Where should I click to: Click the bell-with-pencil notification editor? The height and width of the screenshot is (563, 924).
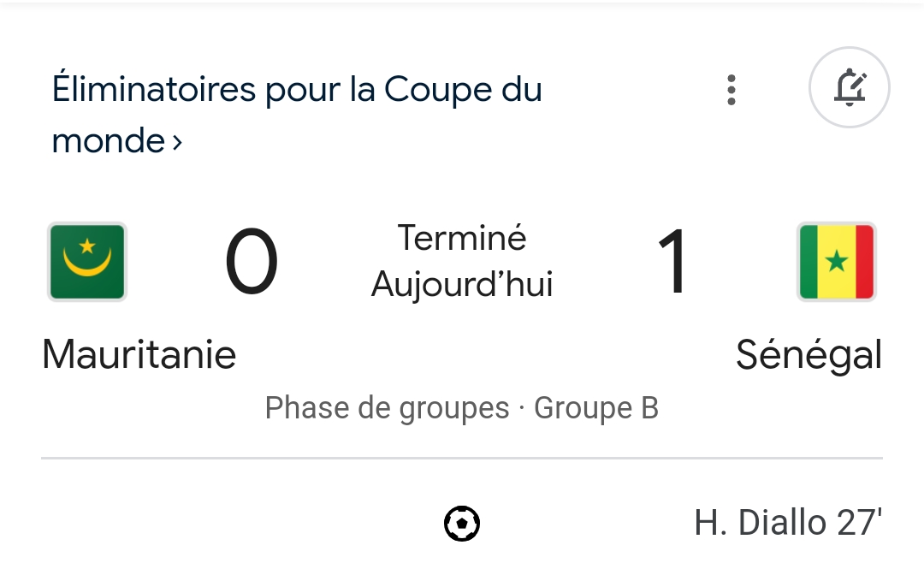pos(850,87)
